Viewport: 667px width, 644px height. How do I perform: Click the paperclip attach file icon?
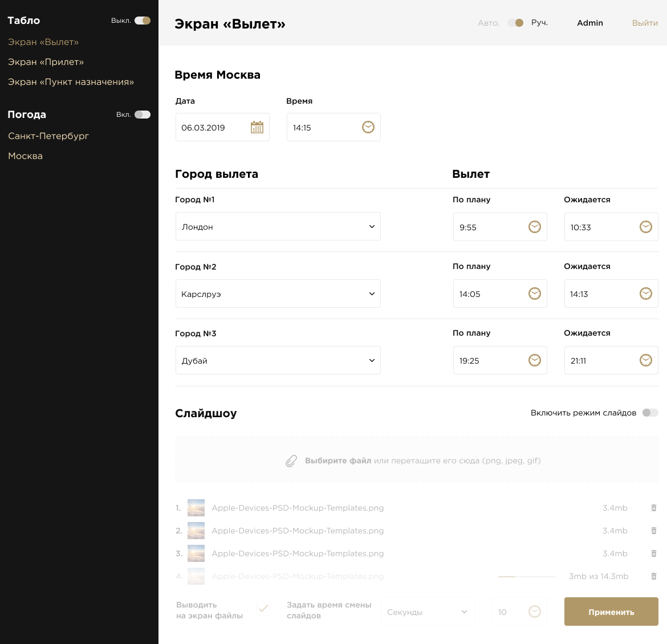[x=291, y=461]
